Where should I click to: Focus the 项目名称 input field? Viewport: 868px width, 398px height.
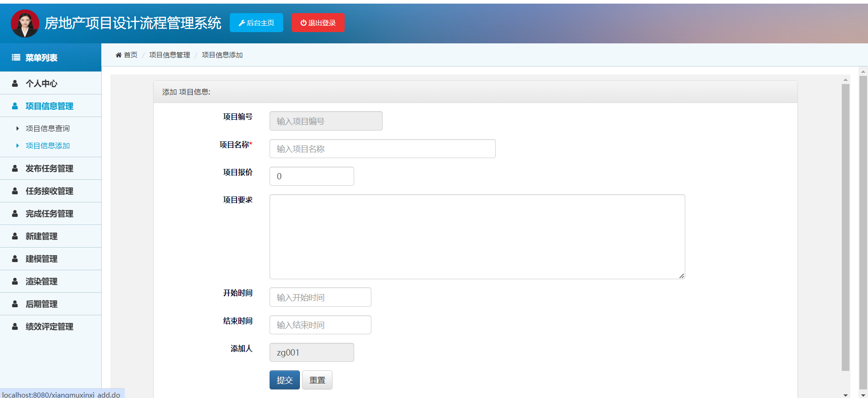[x=383, y=149]
